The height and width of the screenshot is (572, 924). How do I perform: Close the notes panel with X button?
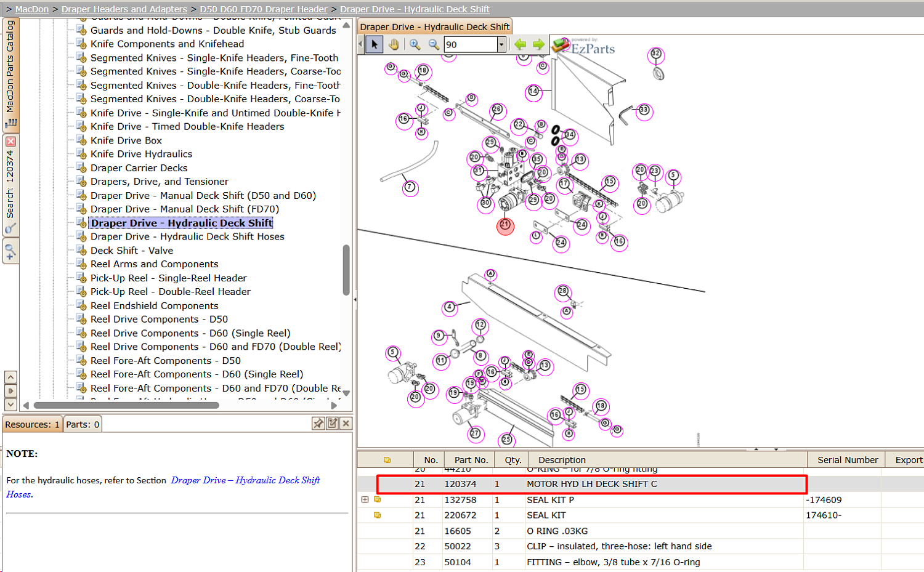click(x=346, y=424)
